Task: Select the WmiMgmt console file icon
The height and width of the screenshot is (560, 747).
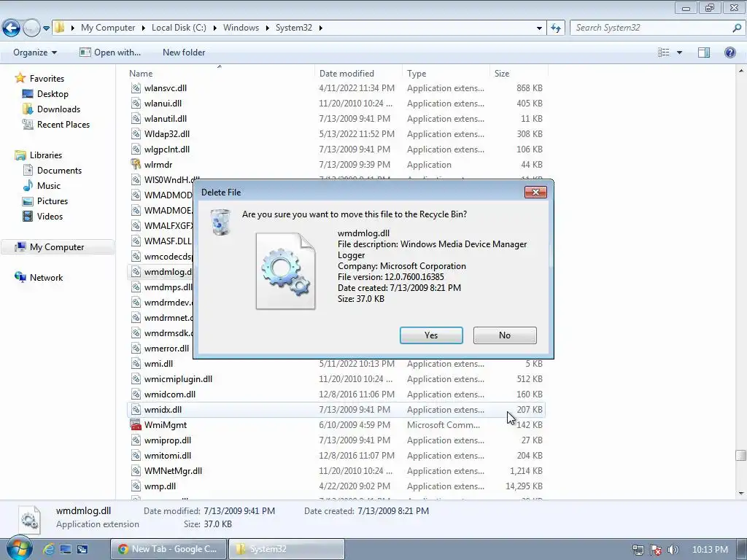Action: [136, 425]
